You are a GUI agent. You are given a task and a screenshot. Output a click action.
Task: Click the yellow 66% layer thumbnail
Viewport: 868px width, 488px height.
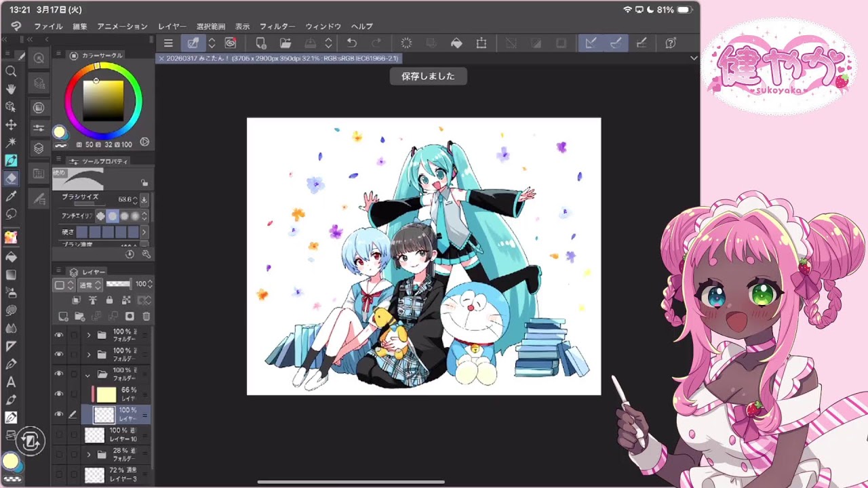click(x=106, y=394)
